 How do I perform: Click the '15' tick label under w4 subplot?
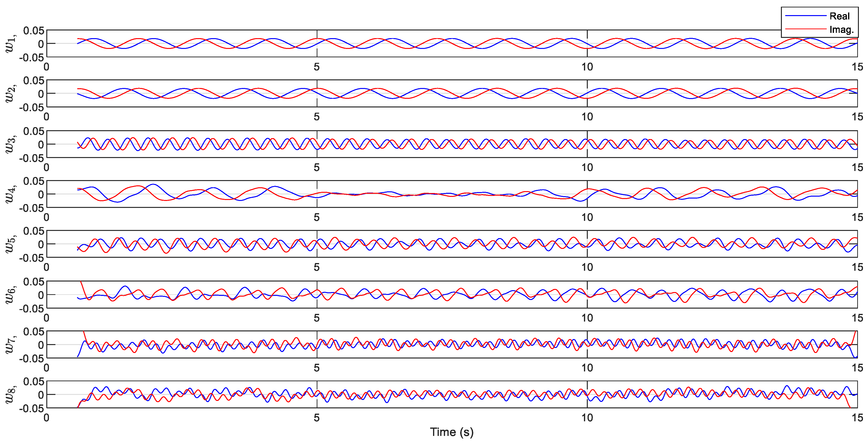tap(857, 217)
